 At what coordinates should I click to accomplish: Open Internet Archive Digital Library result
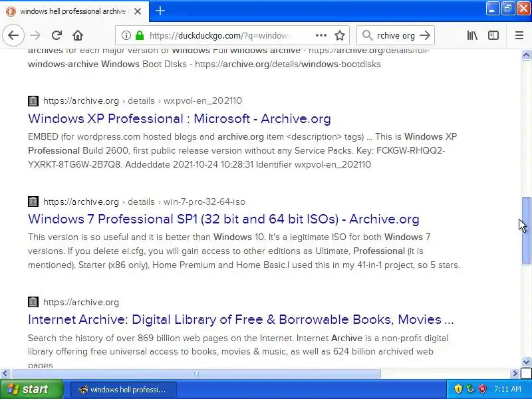click(x=241, y=320)
